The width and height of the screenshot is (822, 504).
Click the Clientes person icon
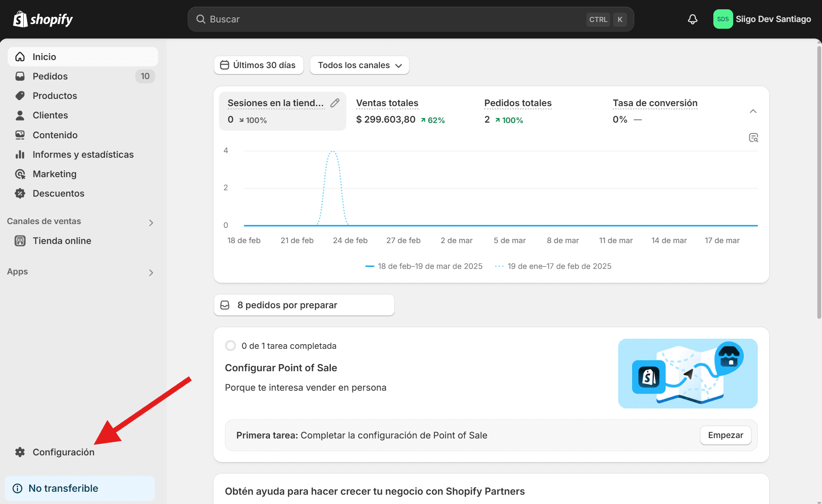[20, 115]
